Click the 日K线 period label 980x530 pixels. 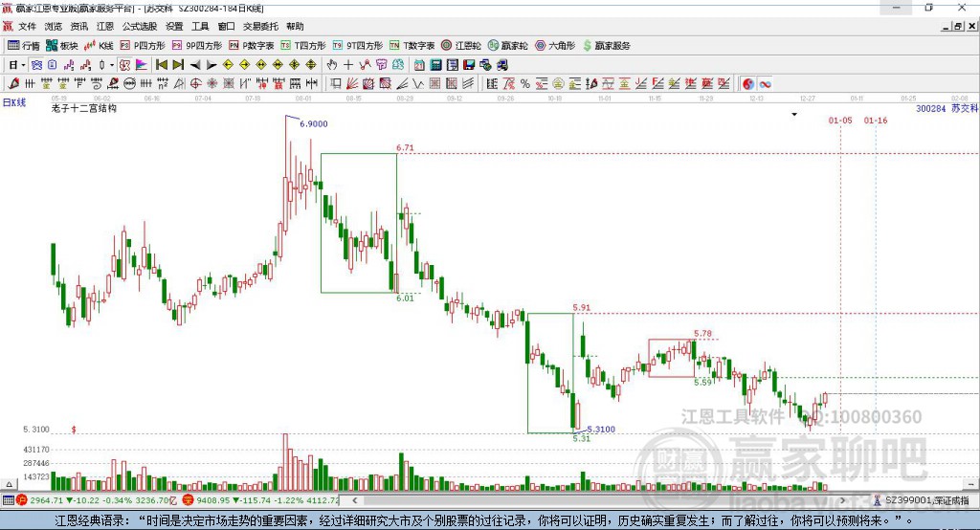point(14,102)
